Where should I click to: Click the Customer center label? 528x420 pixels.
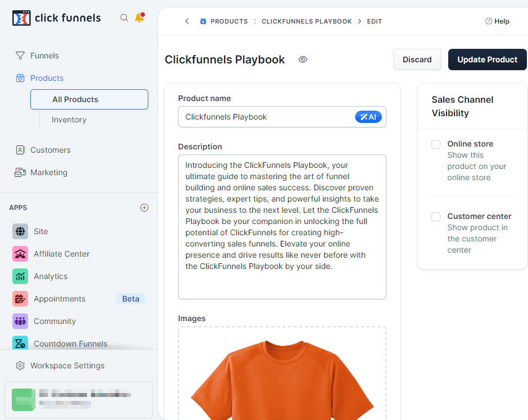click(x=479, y=216)
